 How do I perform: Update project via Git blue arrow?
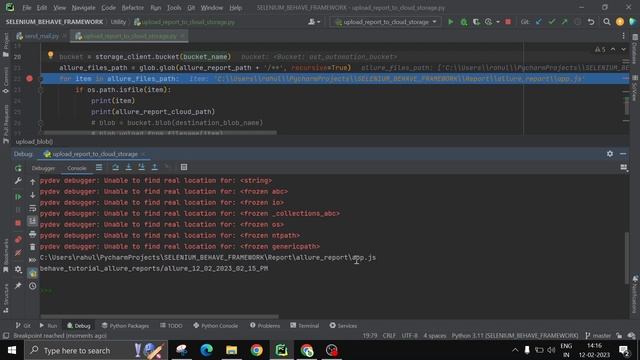pos(539,22)
